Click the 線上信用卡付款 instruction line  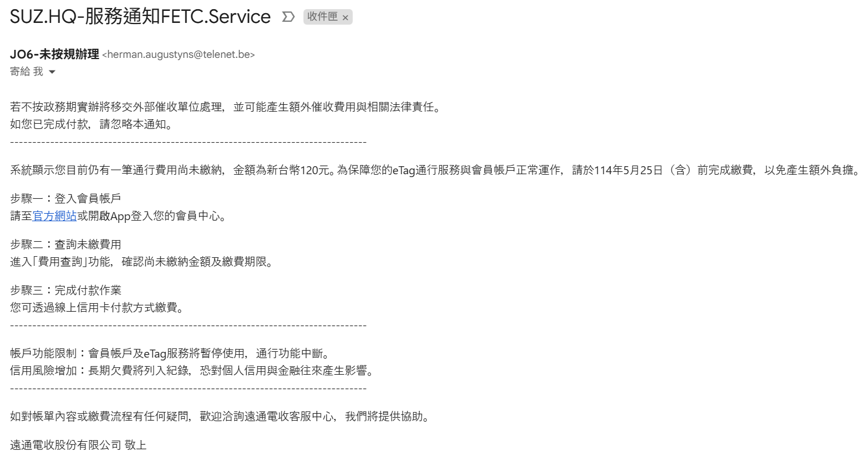point(98,308)
